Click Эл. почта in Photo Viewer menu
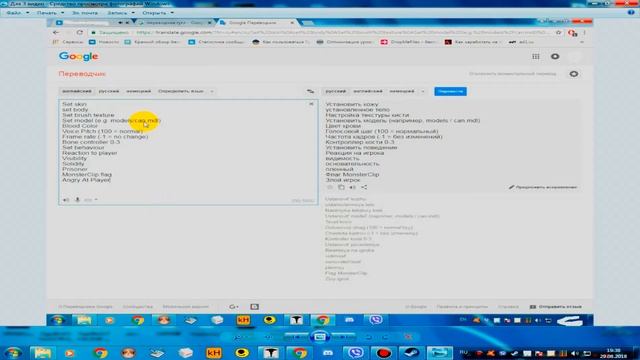640x360 pixels. coord(85,13)
